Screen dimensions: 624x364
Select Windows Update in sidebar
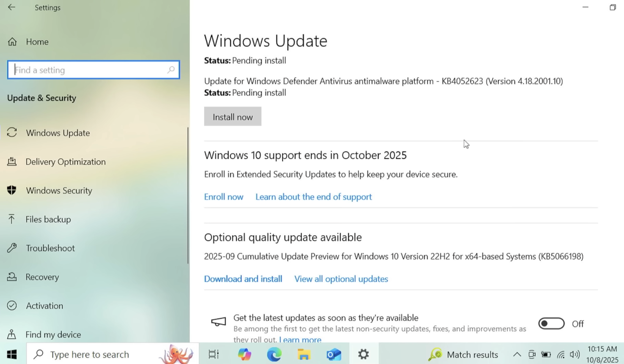click(58, 133)
